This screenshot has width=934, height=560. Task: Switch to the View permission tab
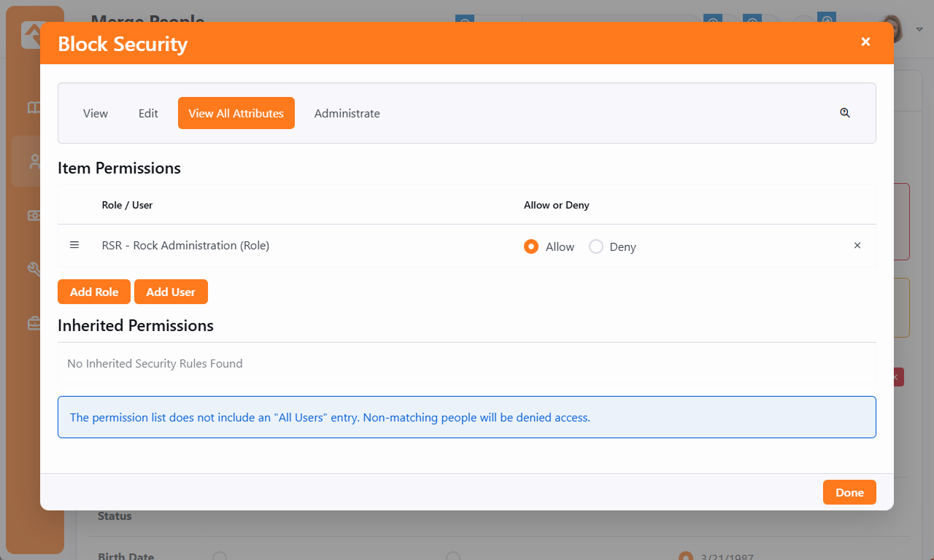tap(96, 114)
